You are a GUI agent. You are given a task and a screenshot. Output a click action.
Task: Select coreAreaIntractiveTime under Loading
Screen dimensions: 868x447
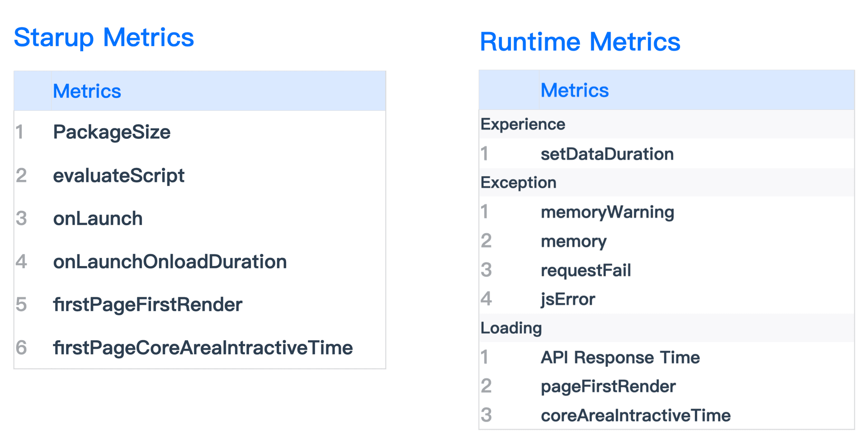click(635, 415)
